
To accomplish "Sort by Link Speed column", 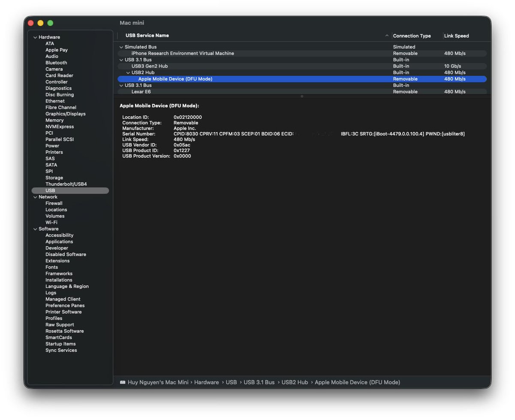I will [457, 36].
